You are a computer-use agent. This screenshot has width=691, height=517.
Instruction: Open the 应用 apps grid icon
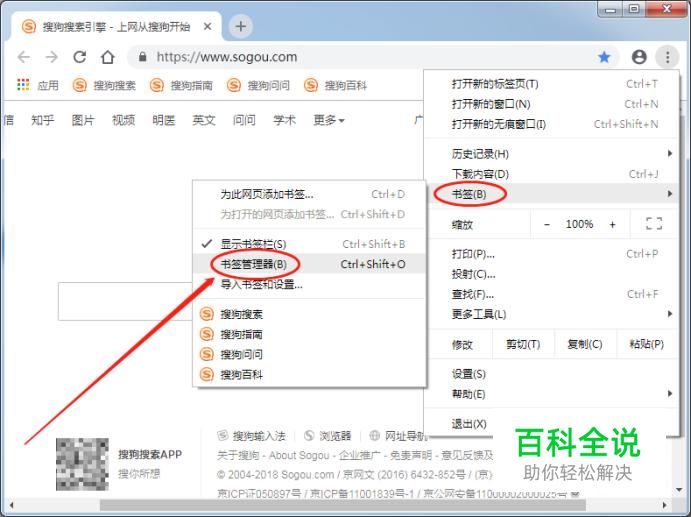23,85
